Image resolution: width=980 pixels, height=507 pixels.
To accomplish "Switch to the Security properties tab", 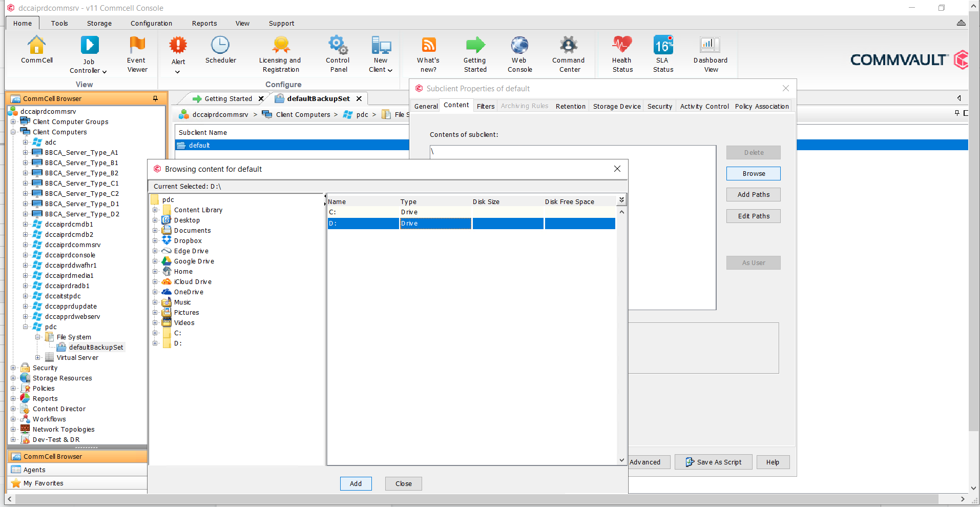I will coord(659,106).
